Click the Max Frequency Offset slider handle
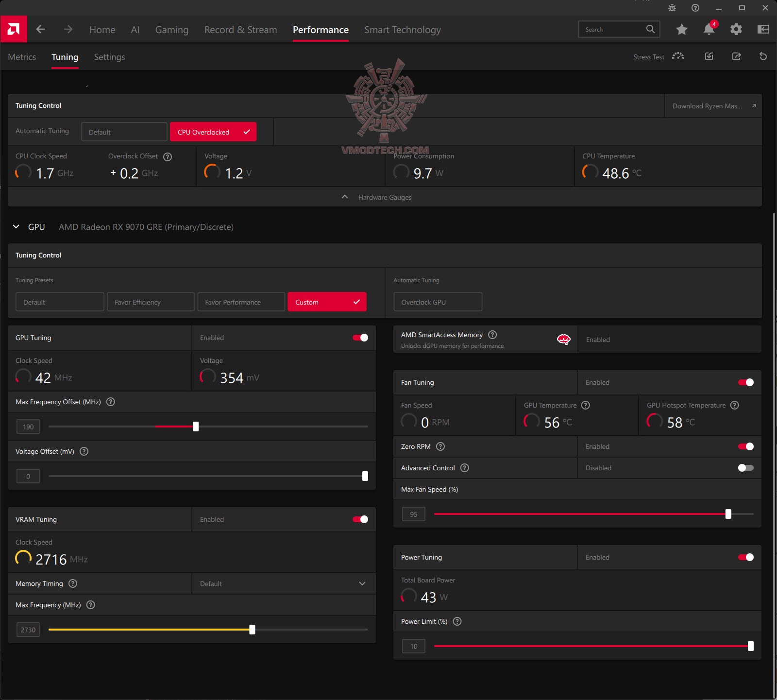This screenshot has height=700, width=777. tap(196, 427)
